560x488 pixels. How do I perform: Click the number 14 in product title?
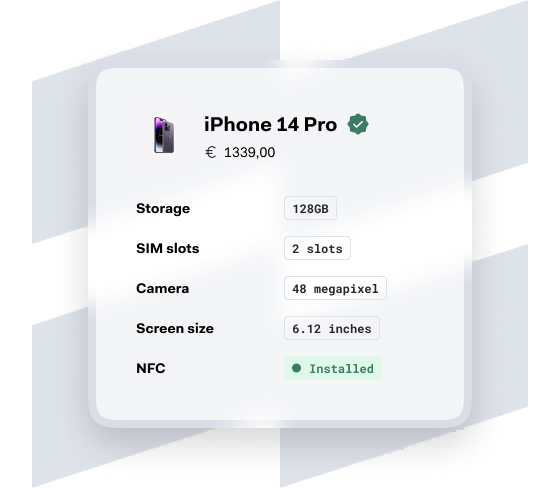pos(288,125)
